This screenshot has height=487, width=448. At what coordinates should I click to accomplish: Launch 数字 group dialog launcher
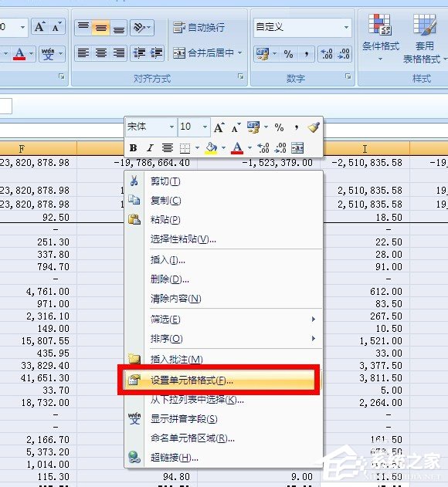[348, 76]
